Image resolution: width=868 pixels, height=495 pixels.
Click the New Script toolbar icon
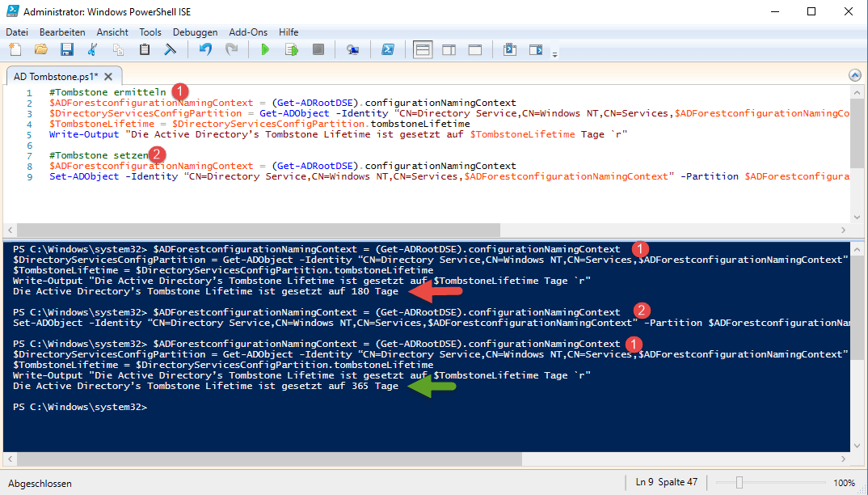[x=15, y=50]
